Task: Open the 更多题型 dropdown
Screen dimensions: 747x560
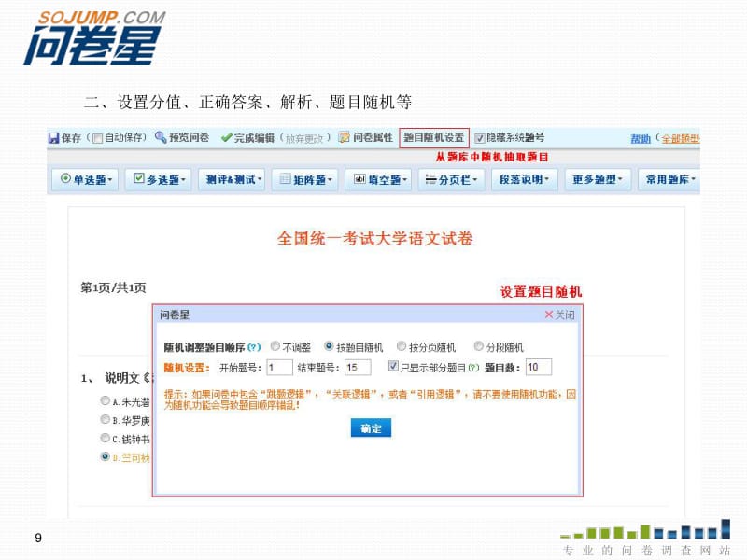Action: point(599,179)
